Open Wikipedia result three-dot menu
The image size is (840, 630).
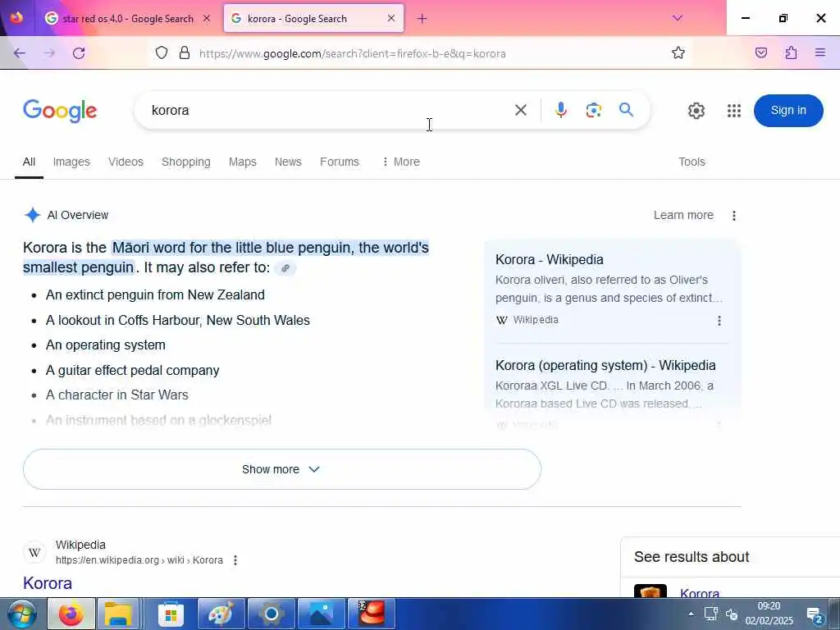[x=235, y=559]
